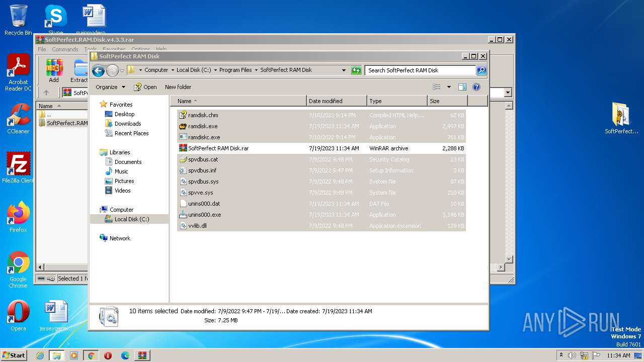
Task: Open Windows Media Player from the taskbar
Action: (74, 355)
